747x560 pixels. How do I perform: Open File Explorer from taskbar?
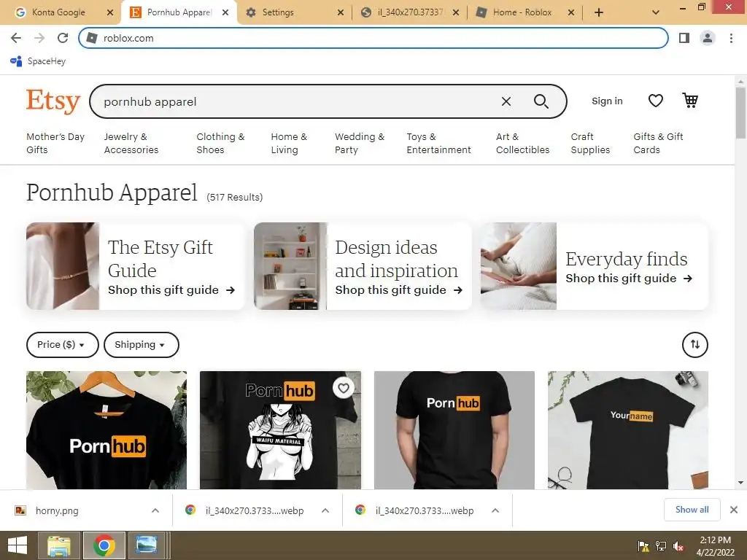tap(59, 545)
